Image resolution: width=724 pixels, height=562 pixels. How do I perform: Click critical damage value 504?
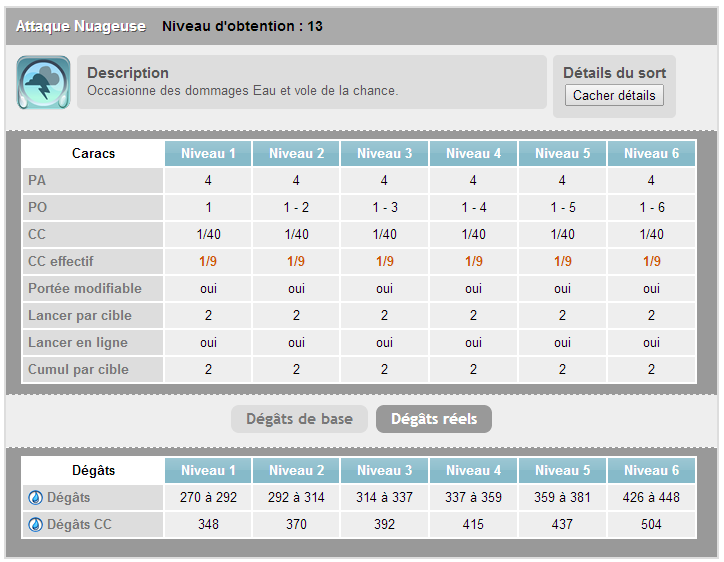[652, 525]
